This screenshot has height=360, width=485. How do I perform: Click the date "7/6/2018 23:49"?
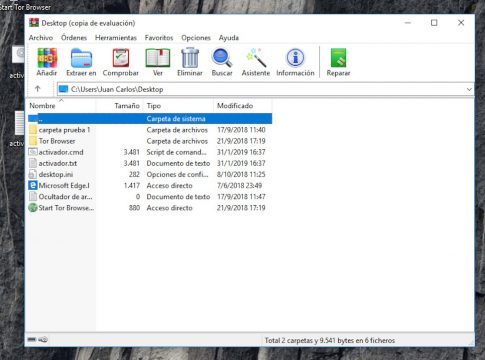click(x=240, y=185)
